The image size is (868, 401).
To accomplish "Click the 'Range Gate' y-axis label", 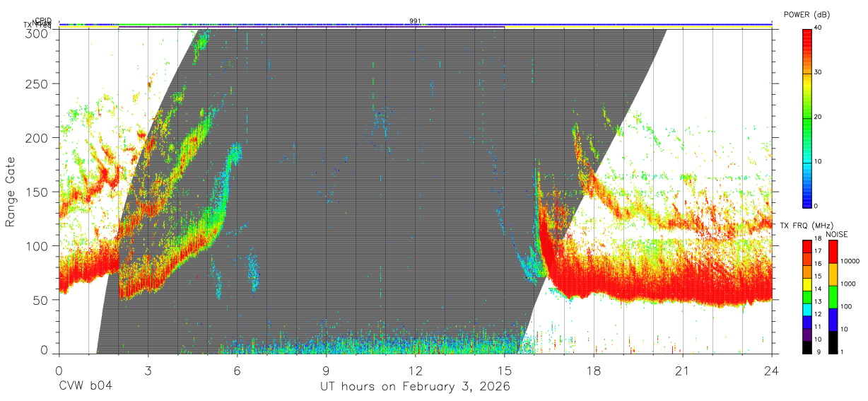I will pyautogui.click(x=11, y=192).
